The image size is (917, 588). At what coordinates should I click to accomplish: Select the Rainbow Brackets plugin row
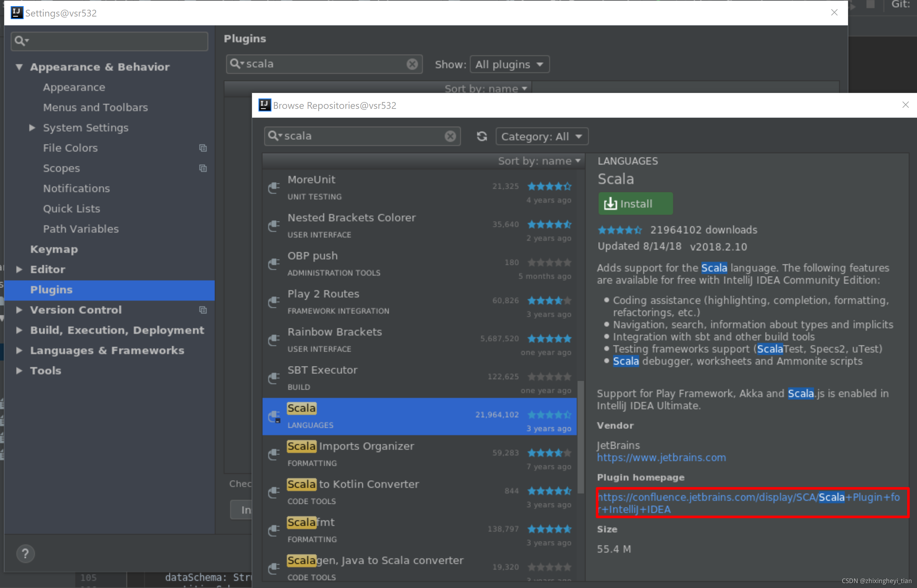point(419,340)
